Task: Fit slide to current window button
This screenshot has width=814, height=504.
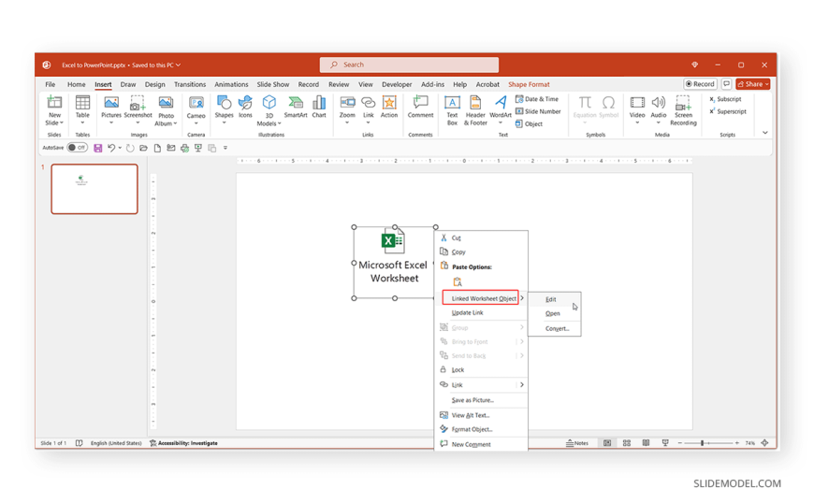Action: point(764,443)
